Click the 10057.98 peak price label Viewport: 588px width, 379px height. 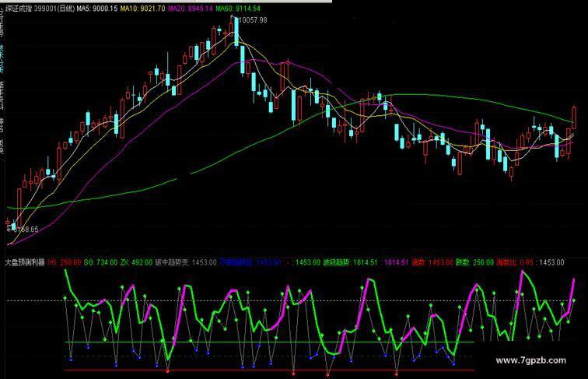[x=253, y=20]
